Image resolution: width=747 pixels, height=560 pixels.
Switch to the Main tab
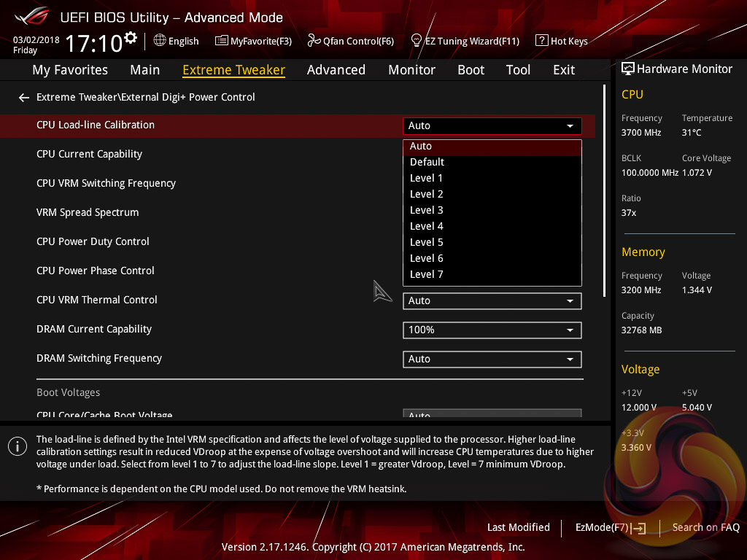[x=145, y=70]
